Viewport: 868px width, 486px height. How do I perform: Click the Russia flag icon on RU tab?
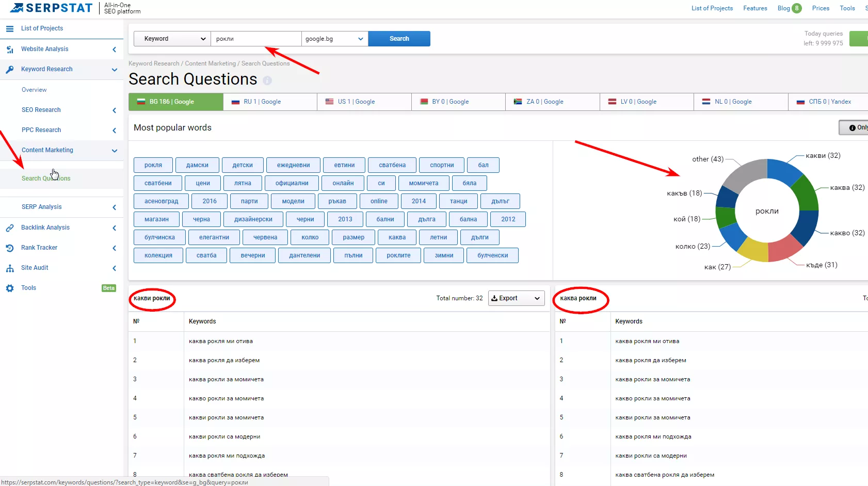point(235,102)
